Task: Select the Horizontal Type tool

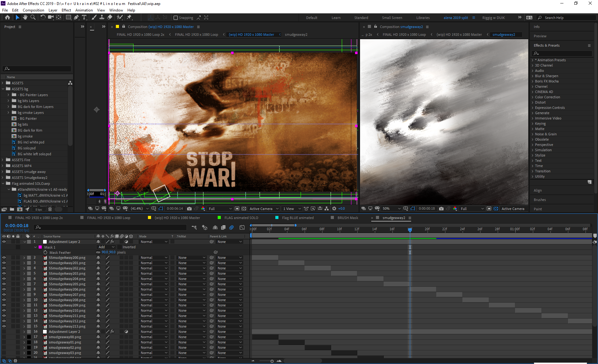Action: tap(84, 17)
